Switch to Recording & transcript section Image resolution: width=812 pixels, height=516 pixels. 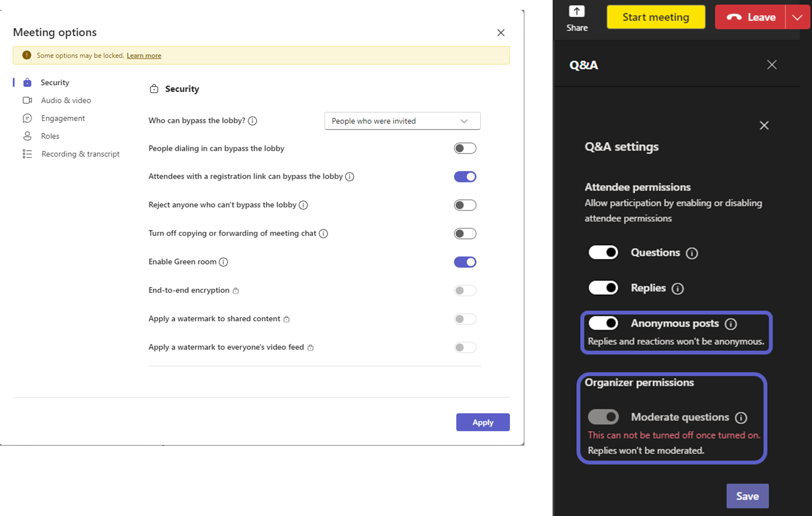pyautogui.click(x=80, y=154)
